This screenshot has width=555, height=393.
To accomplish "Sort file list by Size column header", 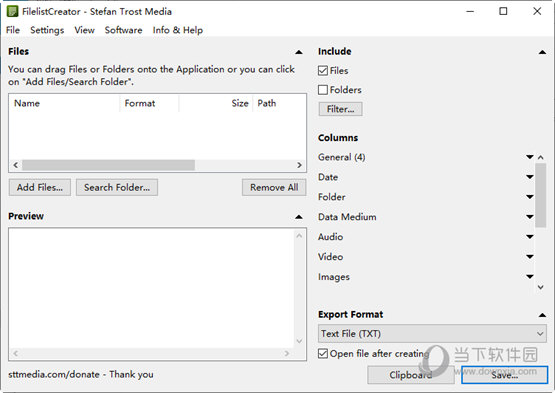I will pos(216,103).
